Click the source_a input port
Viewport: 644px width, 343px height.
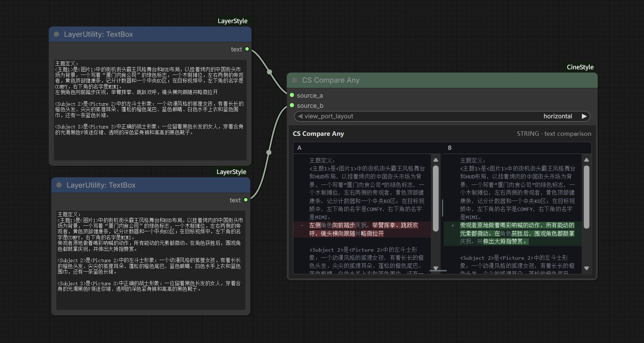(292, 95)
